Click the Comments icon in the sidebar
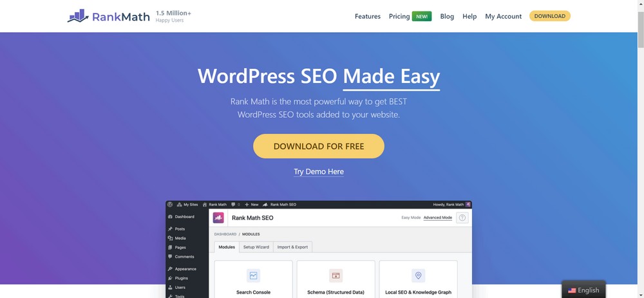The image size is (644, 298). click(171, 257)
